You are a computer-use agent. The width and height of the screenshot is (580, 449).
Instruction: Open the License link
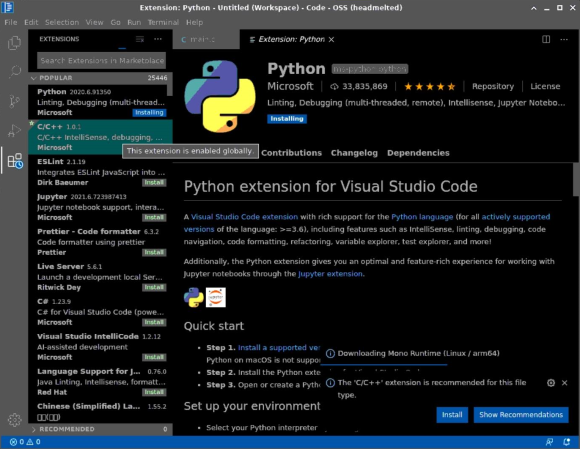pyautogui.click(x=545, y=87)
